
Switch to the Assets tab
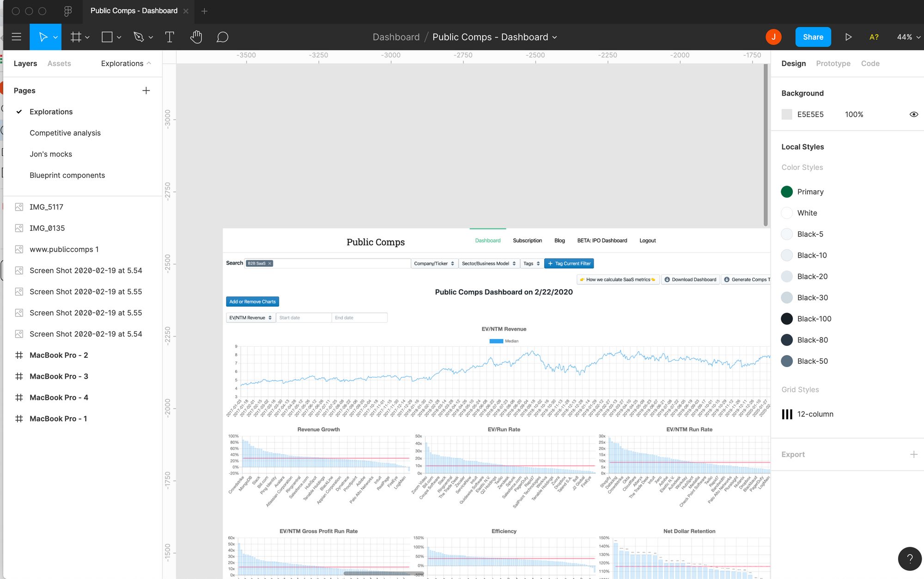tap(59, 63)
